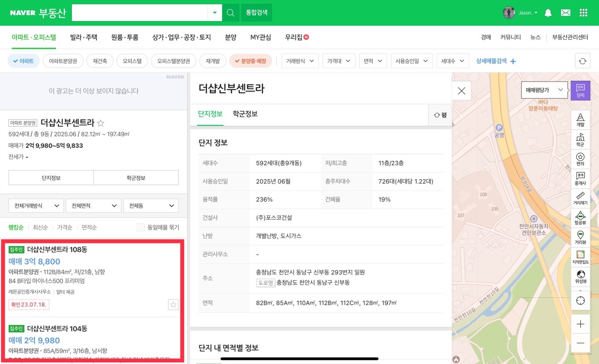599x364 pixels.
Task: Show 중개사 on the map
Action: 580,179
